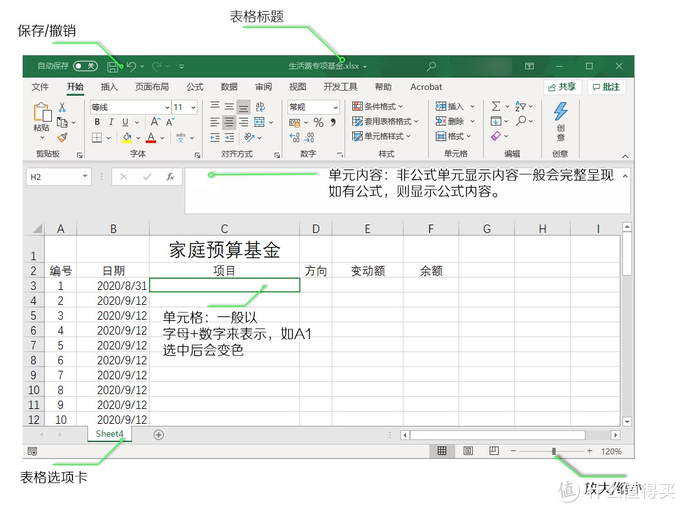Open the search magnifier in title bar

[431, 66]
